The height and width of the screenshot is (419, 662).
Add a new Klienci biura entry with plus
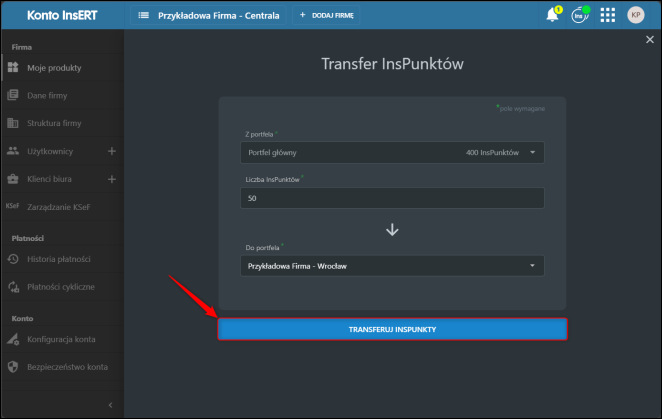coord(111,179)
